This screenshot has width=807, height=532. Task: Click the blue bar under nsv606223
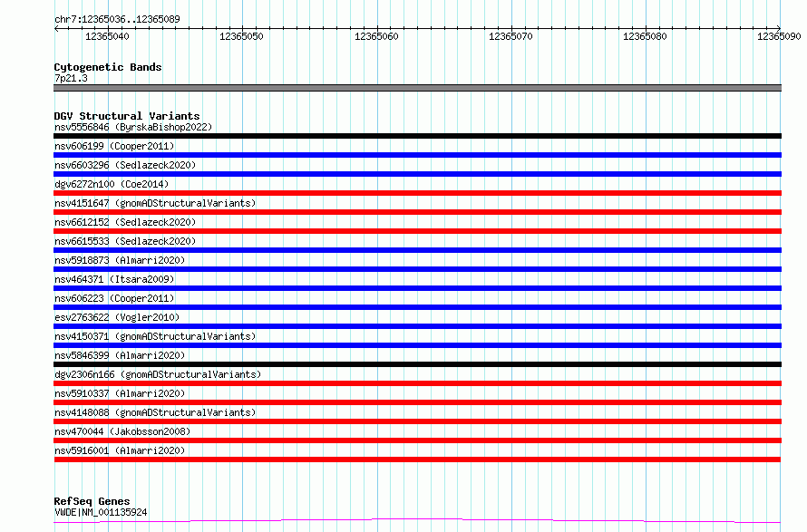point(417,307)
